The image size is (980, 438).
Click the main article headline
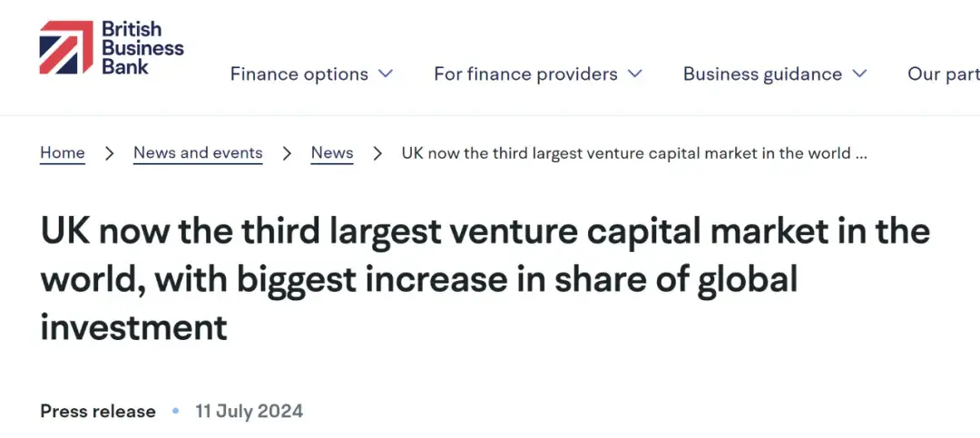click(x=485, y=278)
